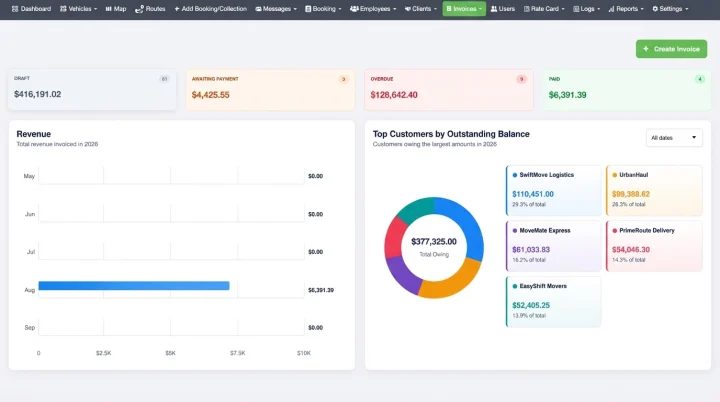Click the Draft count badge

tap(164, 79)
